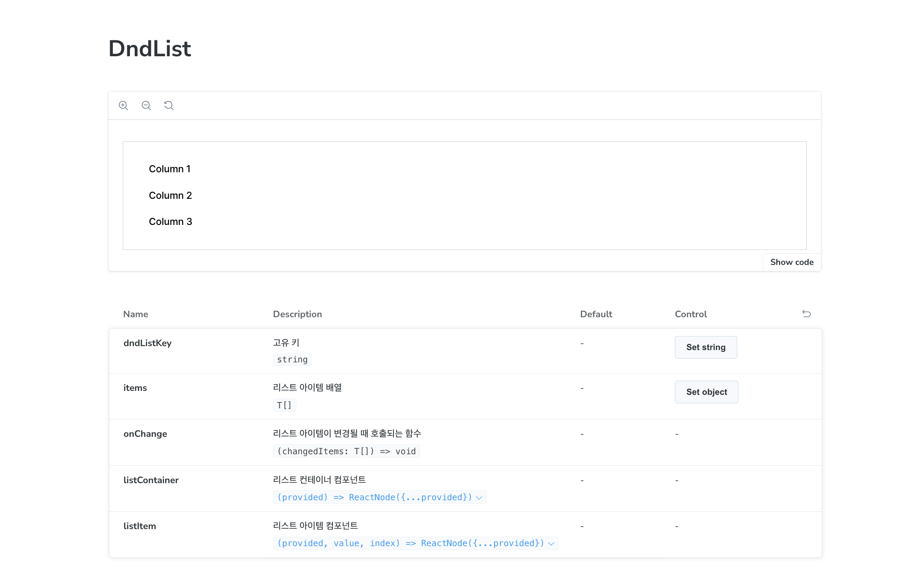Click the Description column header

297,314
